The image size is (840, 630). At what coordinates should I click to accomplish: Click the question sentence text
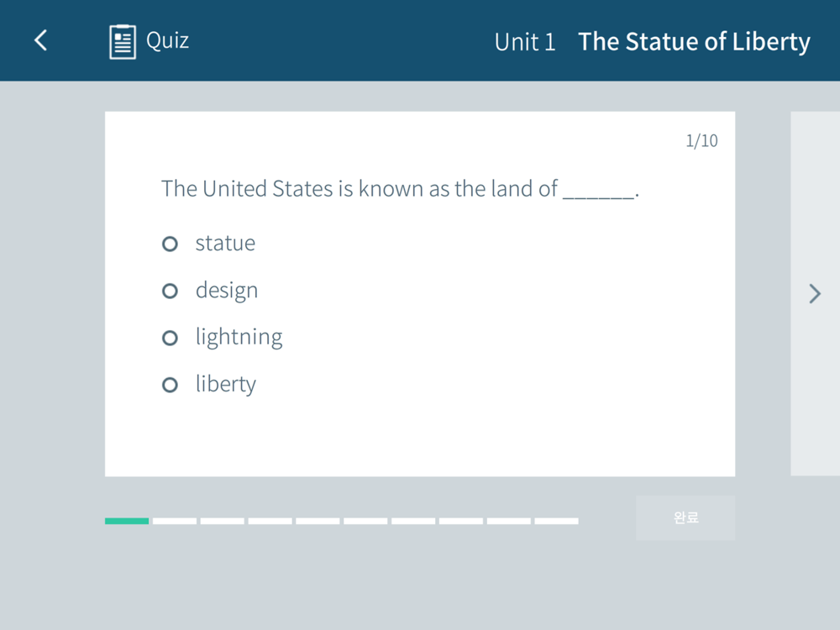[x=400, y=188]
